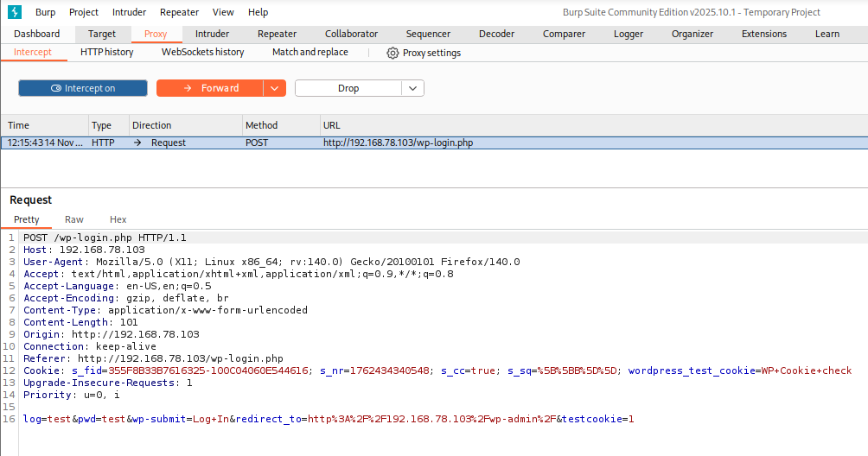This screenshot has height=456, width=868.
Task: Open the Drop options dropdown arrow
Action: (x=412, y=88)
